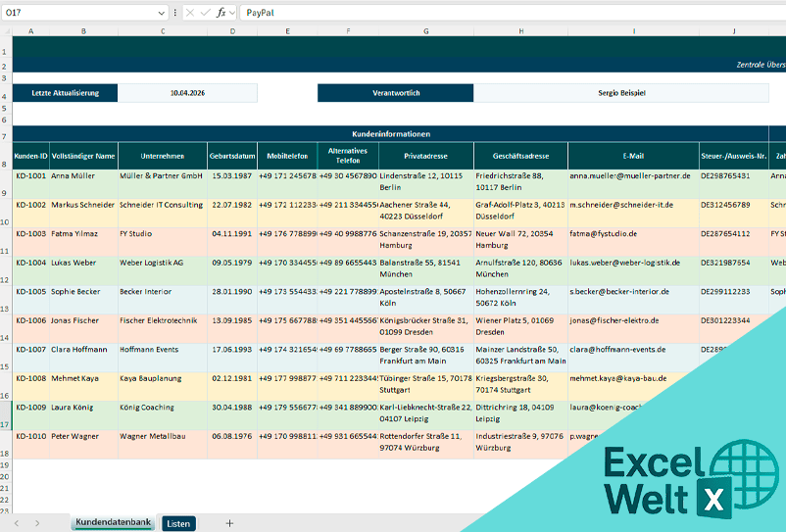786x532 pixels.
Task: Click the tax number DE321987654
Action: tap(734, 271)
